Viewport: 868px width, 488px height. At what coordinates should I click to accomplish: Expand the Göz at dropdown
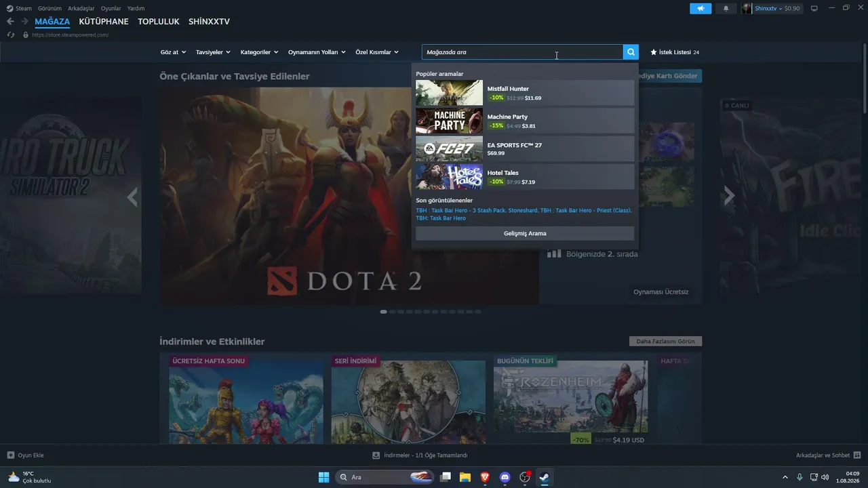[x=174, y=52]
